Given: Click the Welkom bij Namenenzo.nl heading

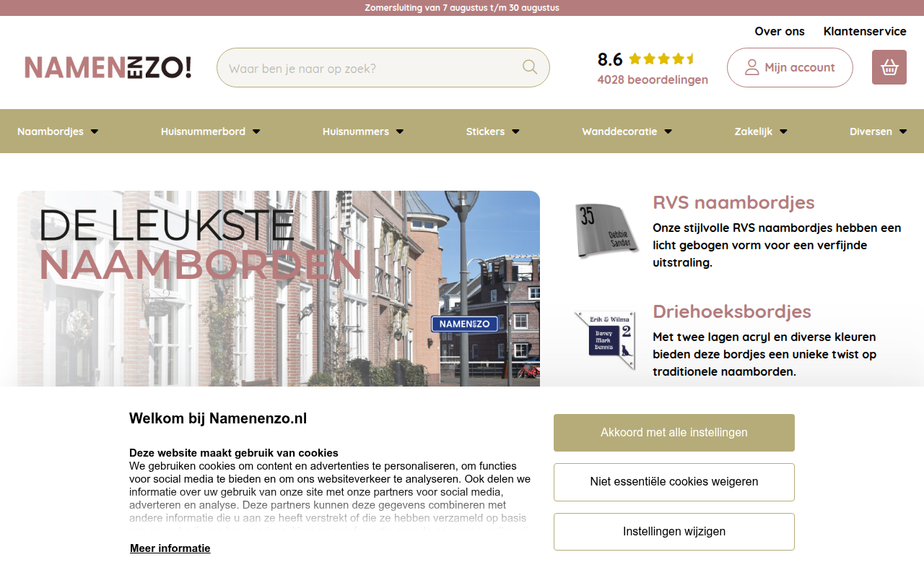Looking at the screenshot, I should tap(218, 418).
